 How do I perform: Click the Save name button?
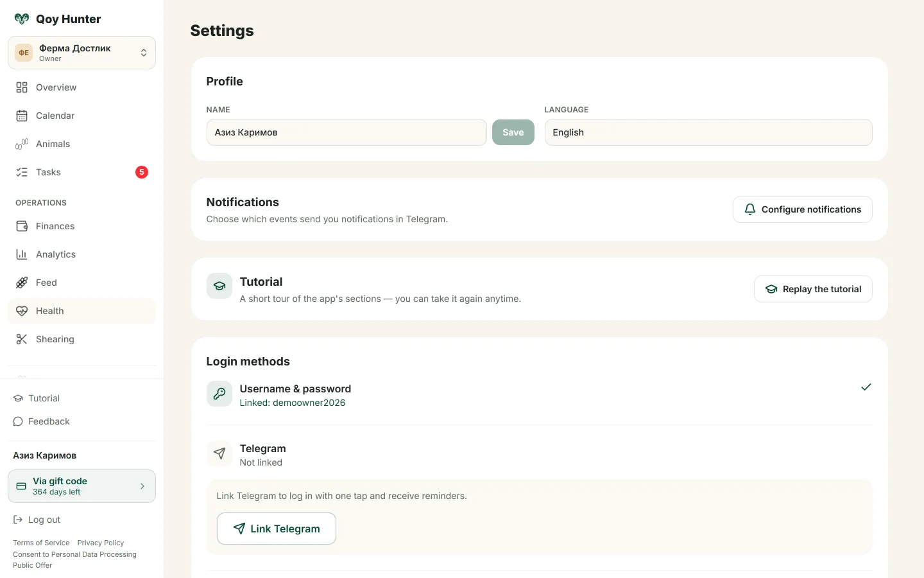[513, 132]
